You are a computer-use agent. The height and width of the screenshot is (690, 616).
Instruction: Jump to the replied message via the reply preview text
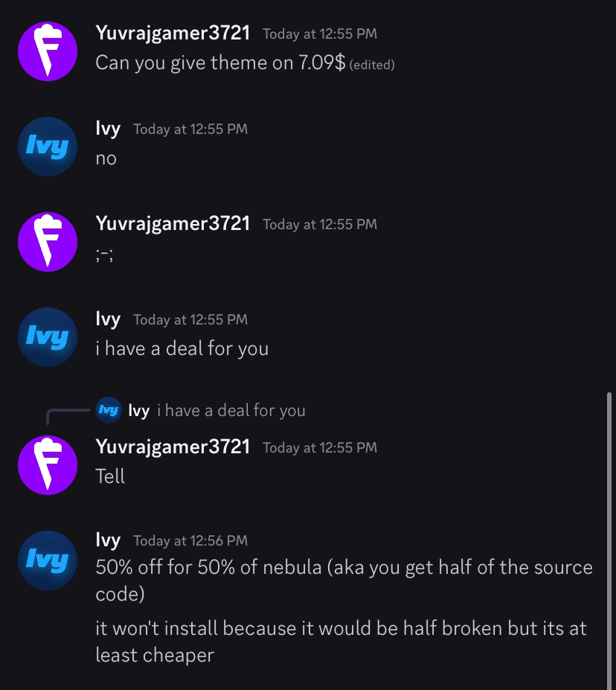231,410
